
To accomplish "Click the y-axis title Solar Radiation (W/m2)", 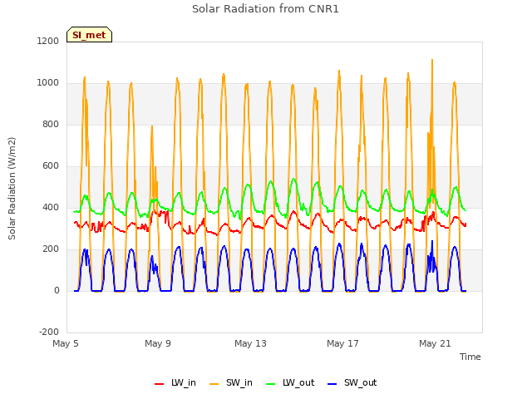I will tap(12, 189).
